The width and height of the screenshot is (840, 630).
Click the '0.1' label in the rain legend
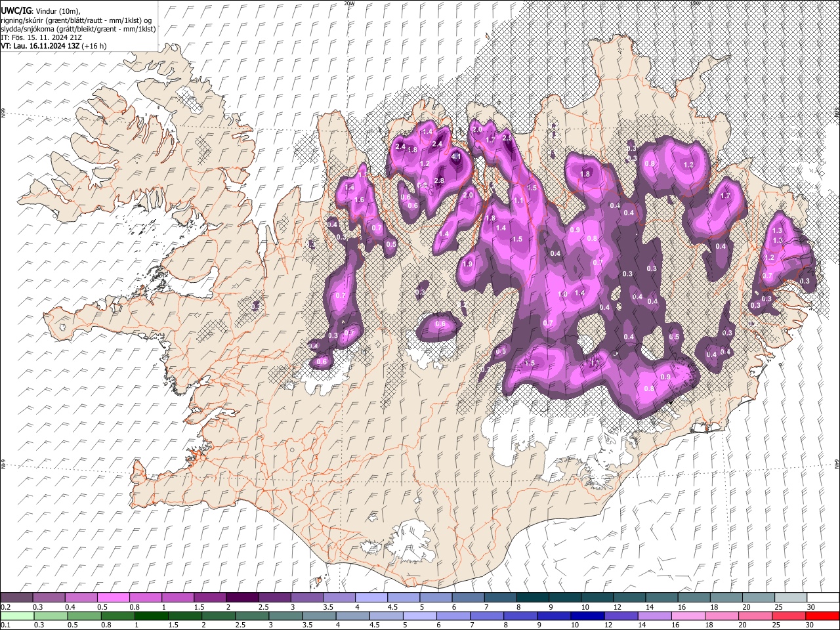pos(5,625)
